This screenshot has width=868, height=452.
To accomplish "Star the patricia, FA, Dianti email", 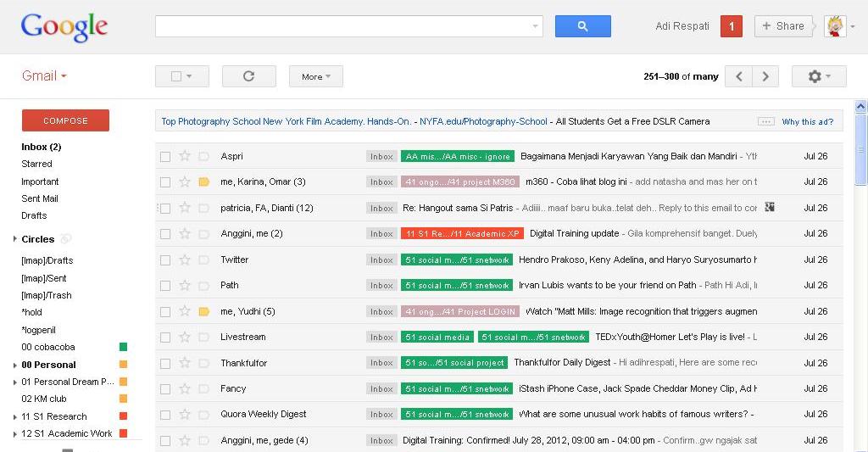I will pos(184,208).
